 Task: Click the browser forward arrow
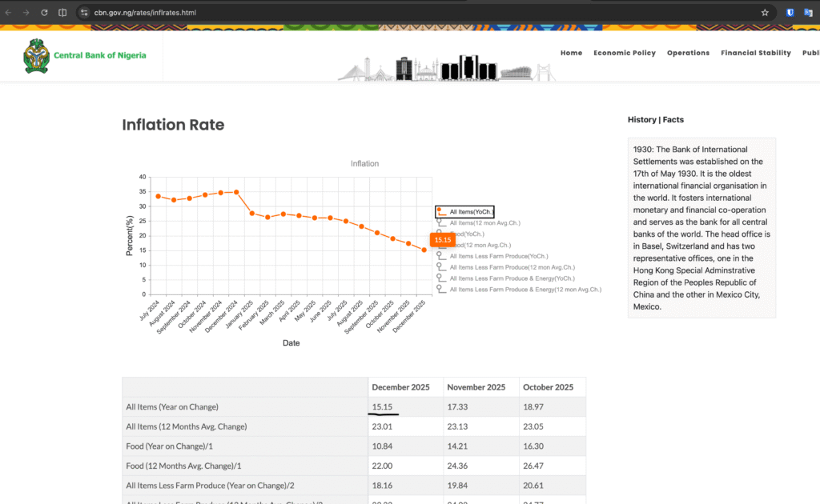pos(27,12)
